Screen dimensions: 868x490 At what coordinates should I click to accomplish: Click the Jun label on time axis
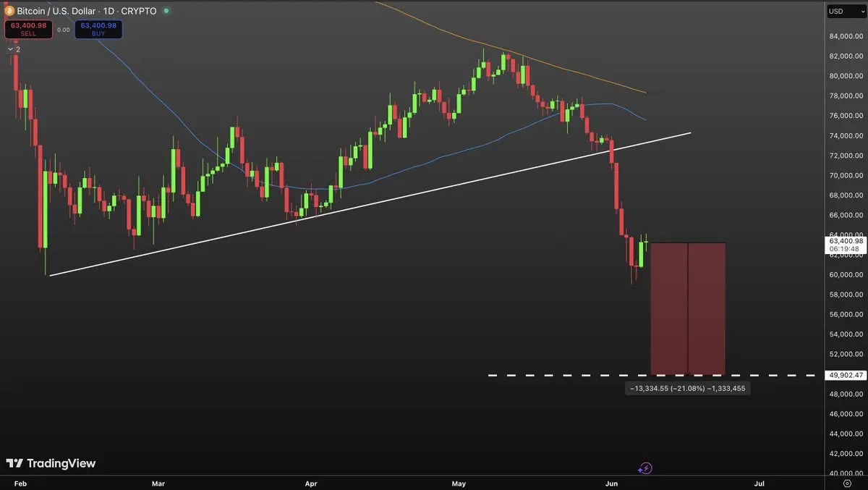[612, 483]
